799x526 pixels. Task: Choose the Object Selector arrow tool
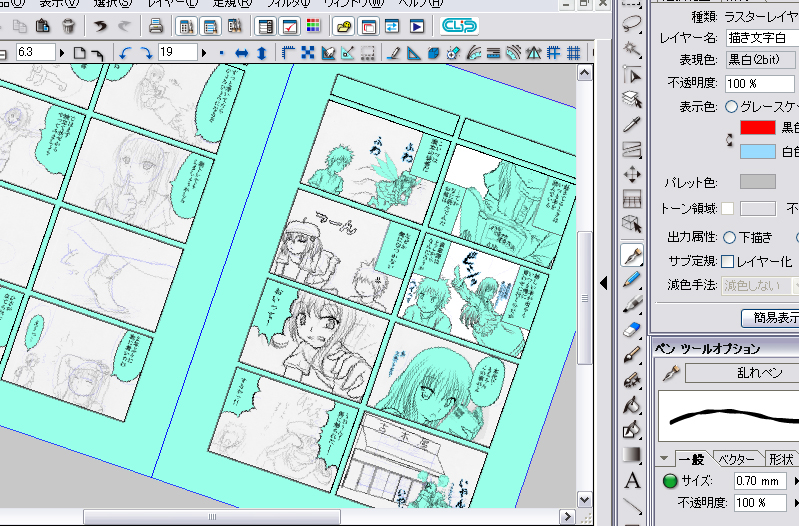pyautogui.click(x=632, y=75)
